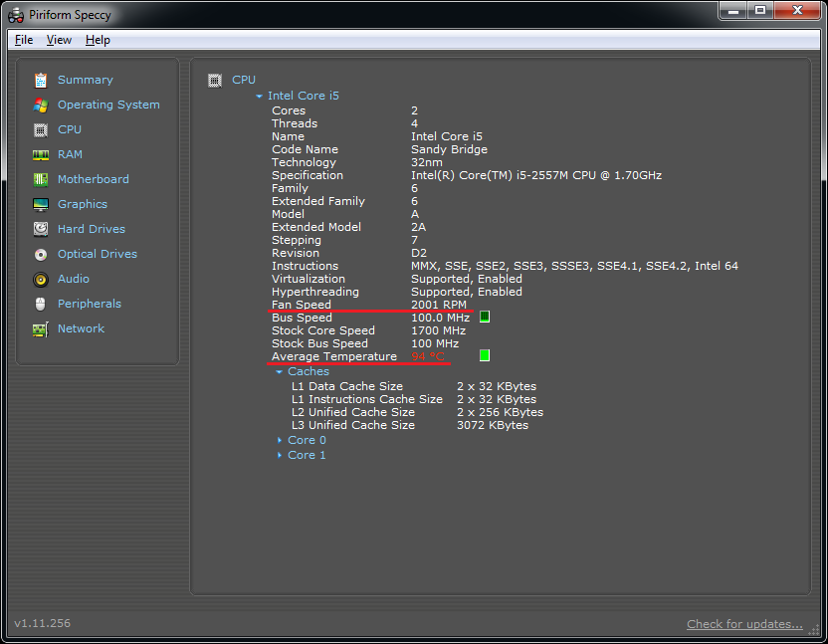Image resolution: width=828 pixels, height=644 pixels.
Task: Open the Summary section
Action: click(85, 80)
